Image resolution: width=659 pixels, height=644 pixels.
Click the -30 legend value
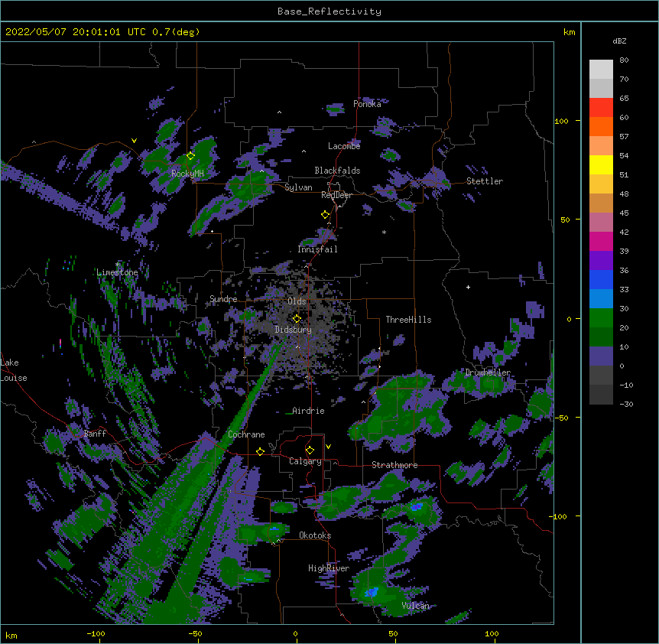point(626,404)
